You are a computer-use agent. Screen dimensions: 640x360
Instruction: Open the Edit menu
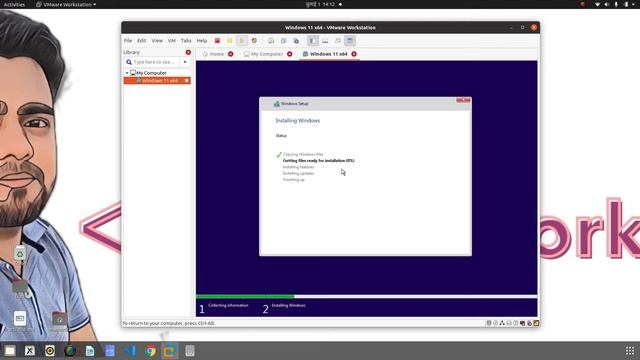(x=142, y=41)
